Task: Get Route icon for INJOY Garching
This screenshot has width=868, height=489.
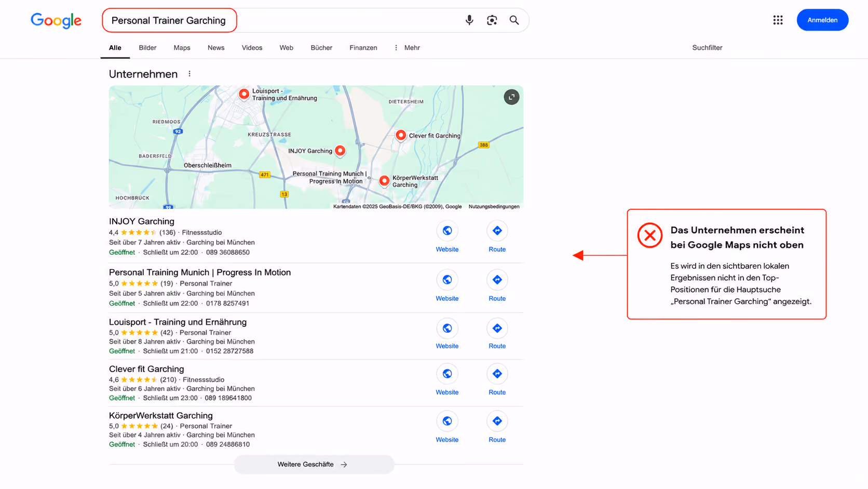Action: [497, 231]
